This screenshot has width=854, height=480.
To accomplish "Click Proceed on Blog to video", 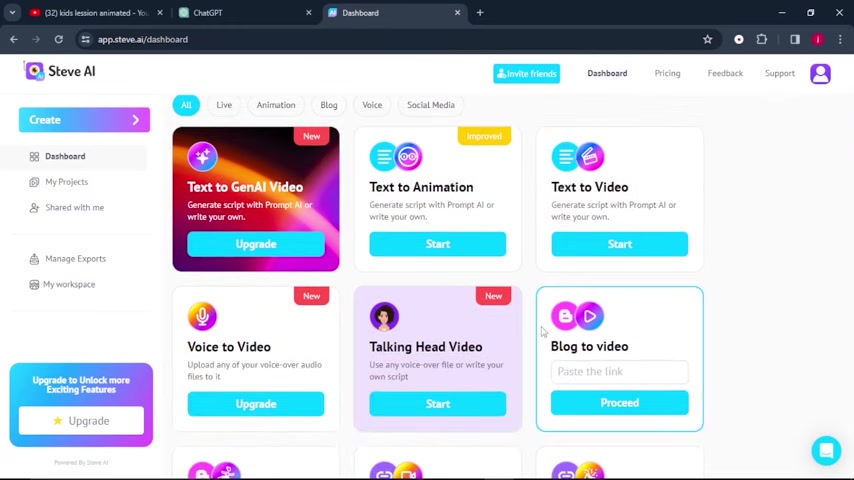I will pos(620,403).
